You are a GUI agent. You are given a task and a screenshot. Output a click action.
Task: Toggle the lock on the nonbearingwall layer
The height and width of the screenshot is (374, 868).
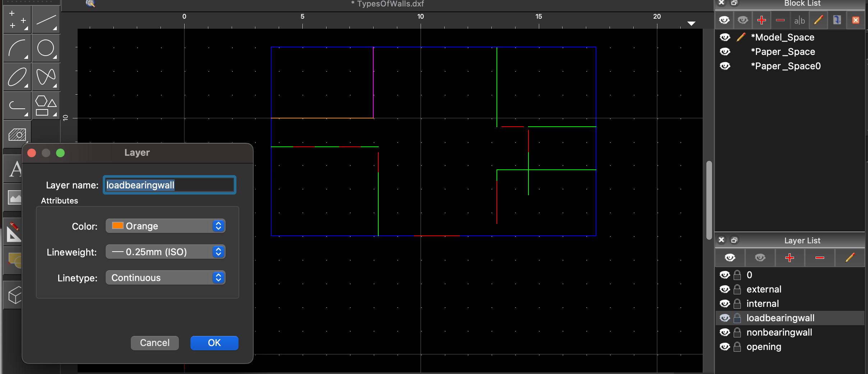(x=737, y=332)
